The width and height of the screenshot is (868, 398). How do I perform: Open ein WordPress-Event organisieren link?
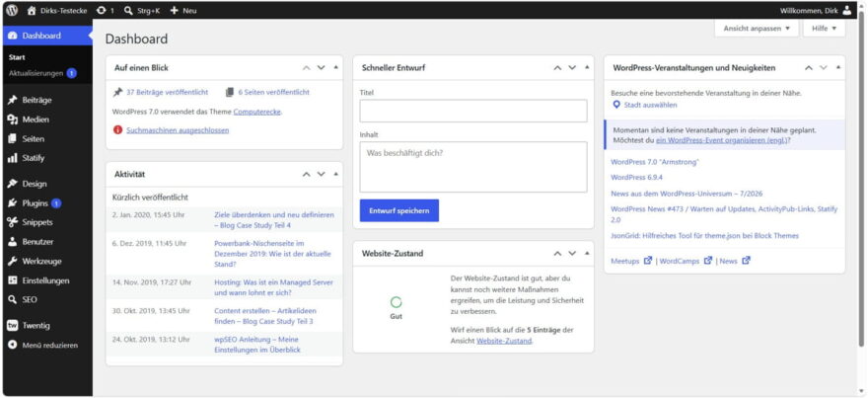coord(721,140)
